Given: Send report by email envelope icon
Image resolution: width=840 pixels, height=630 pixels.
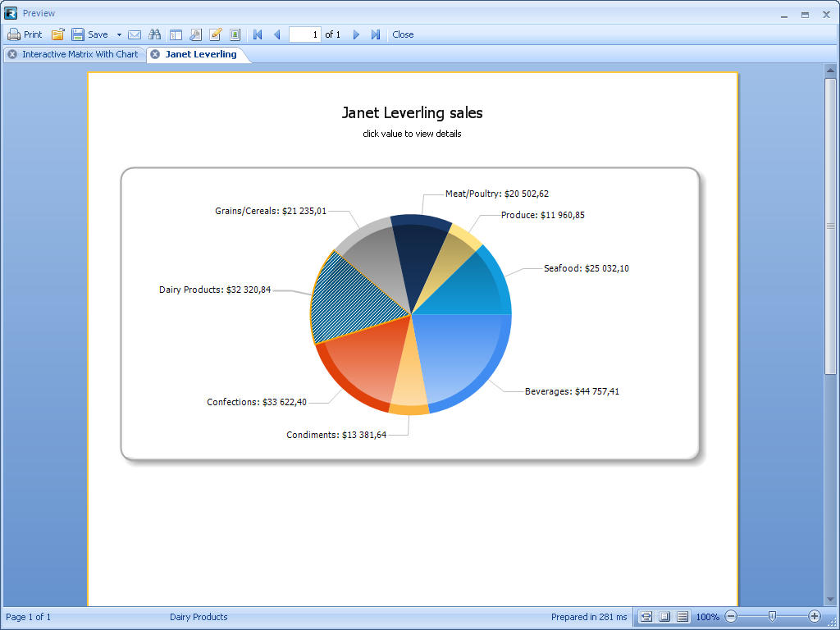Looking at the screenshot, I should [x=135, y=34].
